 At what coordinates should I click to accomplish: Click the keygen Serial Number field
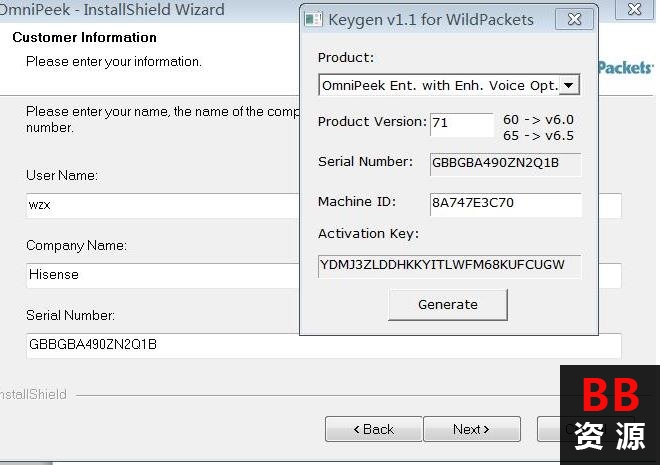pos(505,164)
